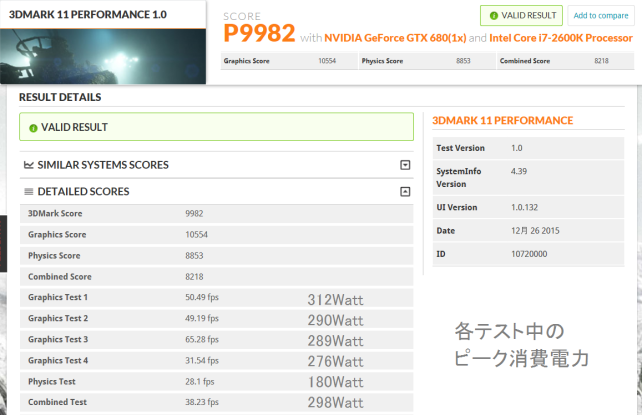Click the Test Version value 1.0

coord(517,148)
